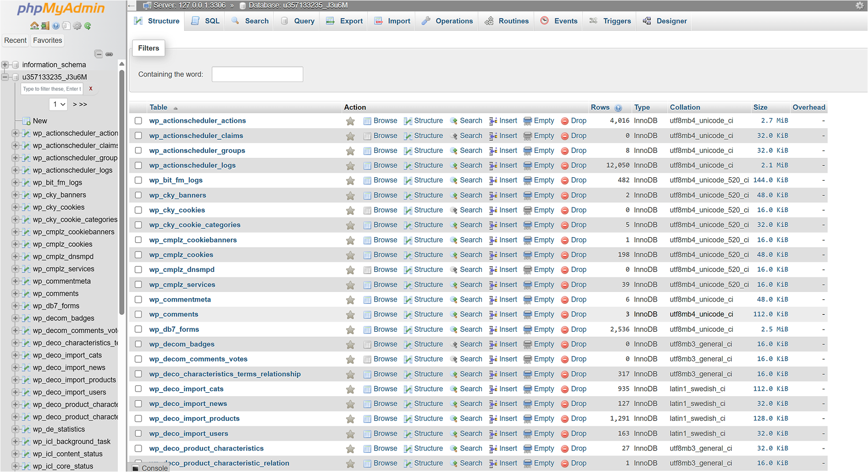This screenshot has height=472, width=868.
Task: Select checkbox for wp_deco_import_news
Action: point(139,404)
